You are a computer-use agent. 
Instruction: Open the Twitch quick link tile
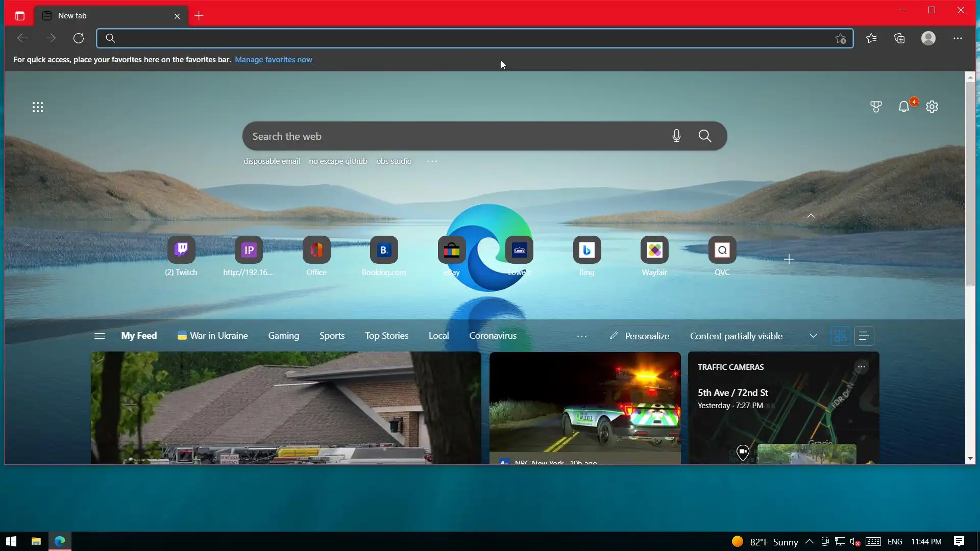[x=181, y=250]
